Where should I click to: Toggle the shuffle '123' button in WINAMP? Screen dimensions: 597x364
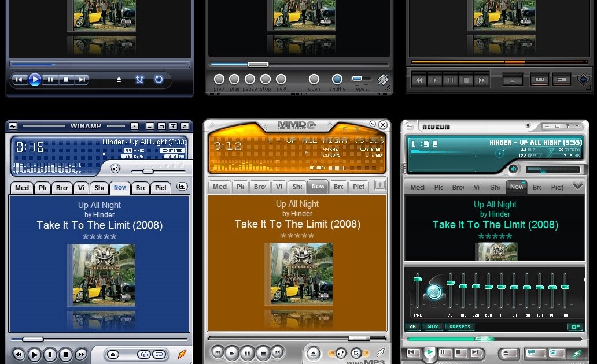coord(144,355)
